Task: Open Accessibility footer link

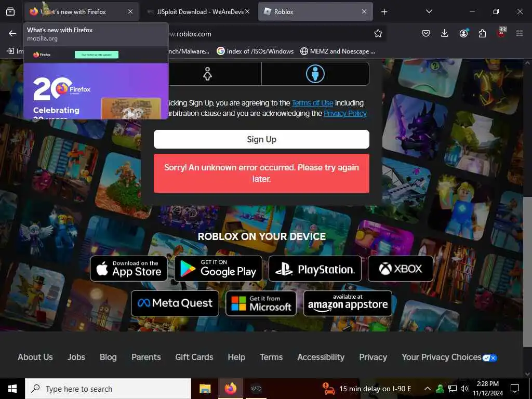Action: coord(321,357)
